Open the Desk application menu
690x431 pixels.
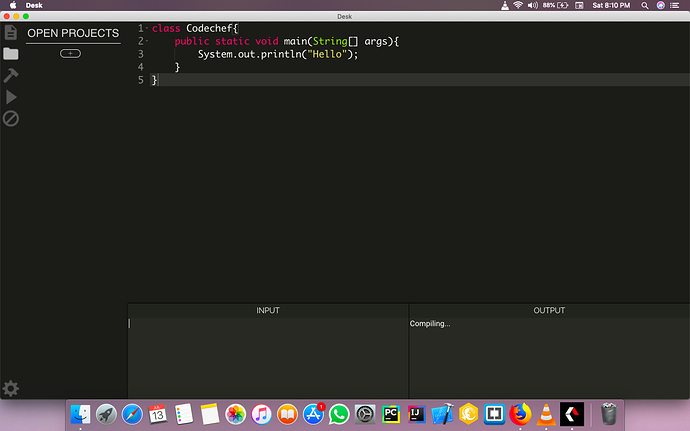[x=34, y=5]
